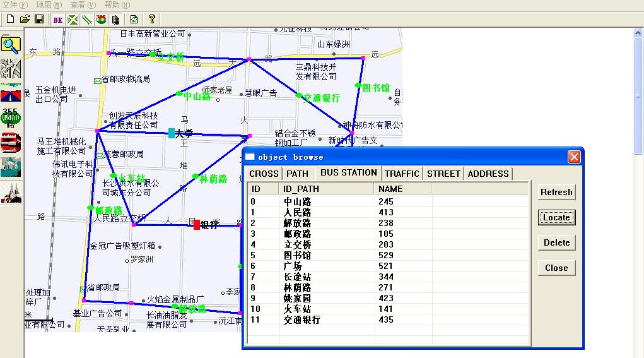Switch to the CROSS tab
This screenshot has width=644, height=358.
tap(264, 174)
